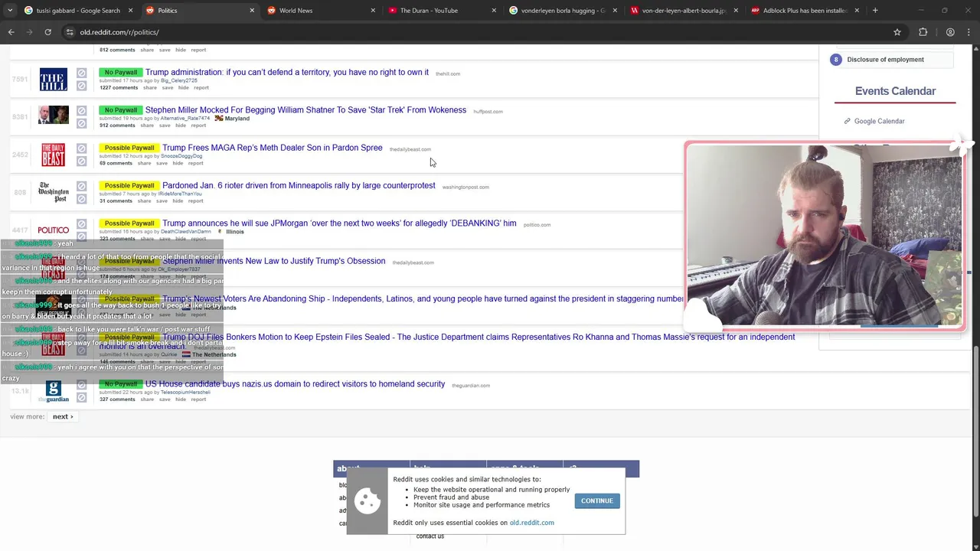Switch to the 'Adblock Plus has been installed' tab

tap(804, 11)
